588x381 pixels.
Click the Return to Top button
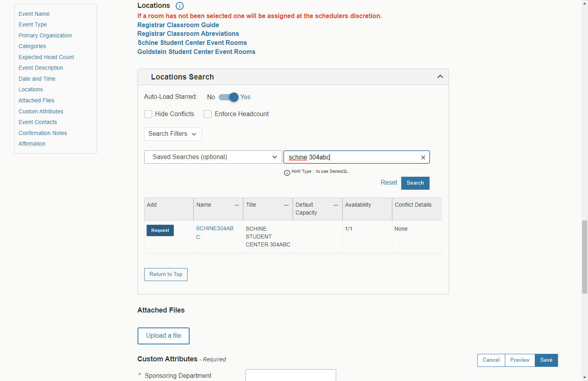click(166, 274)
